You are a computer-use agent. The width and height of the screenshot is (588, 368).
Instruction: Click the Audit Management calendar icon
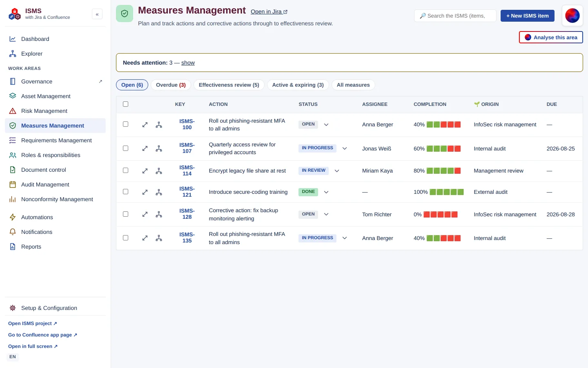pos(13,184)
